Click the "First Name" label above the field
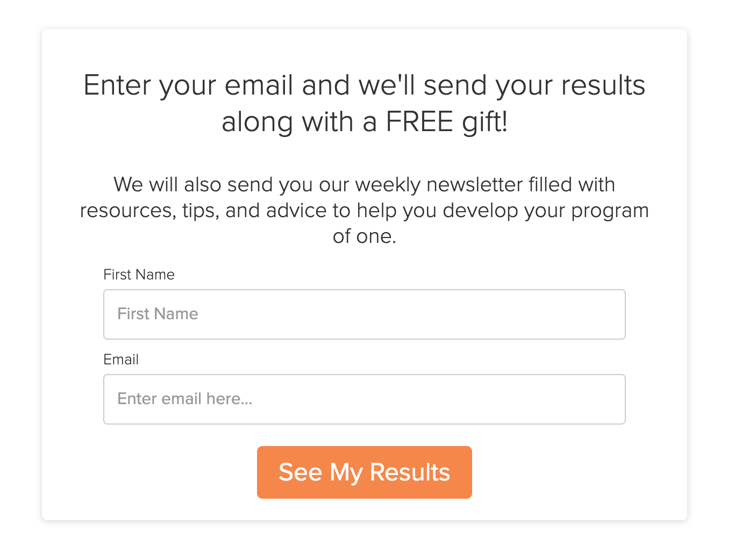The height and width of the screenshot is (546, 756). (139, 275)
